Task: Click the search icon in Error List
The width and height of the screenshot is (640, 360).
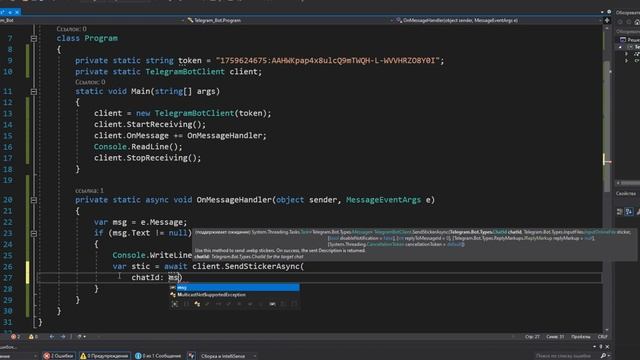Action: (603, 356)
